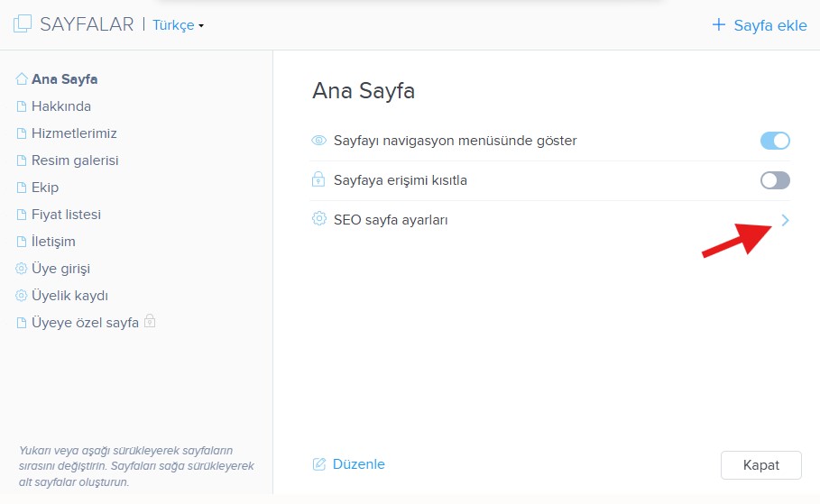The width and height of the screenshot is (820, 504).
Task: Expand SEO sayfa ayarları with the chevron
Action: (x=785, y=219)
